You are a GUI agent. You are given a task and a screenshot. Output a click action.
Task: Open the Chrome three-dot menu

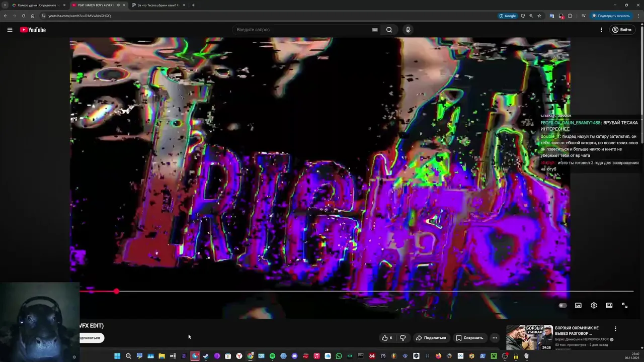tap(638, 16)
